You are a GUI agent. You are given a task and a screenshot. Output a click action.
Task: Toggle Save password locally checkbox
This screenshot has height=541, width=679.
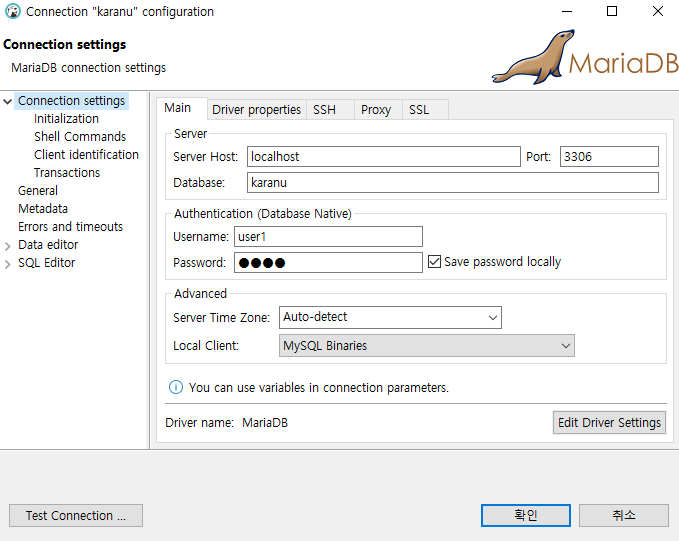pyautogui.click(x=434, y=262)
